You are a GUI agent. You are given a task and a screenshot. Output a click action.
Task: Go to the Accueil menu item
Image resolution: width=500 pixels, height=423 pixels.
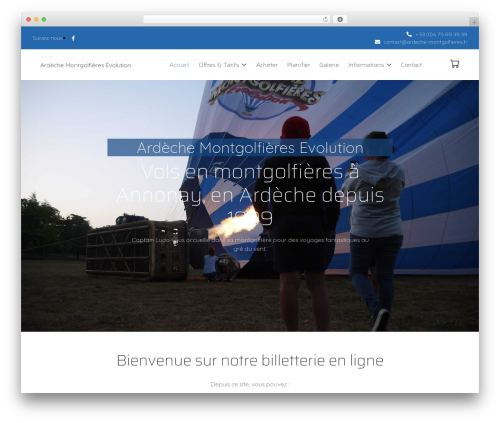[179, 65]
